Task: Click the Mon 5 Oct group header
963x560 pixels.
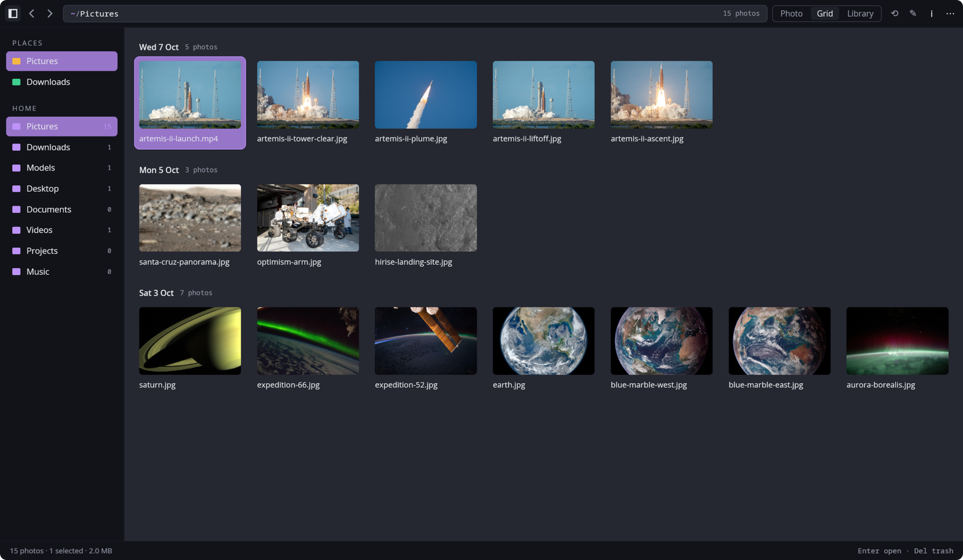Action: point(159,170)
